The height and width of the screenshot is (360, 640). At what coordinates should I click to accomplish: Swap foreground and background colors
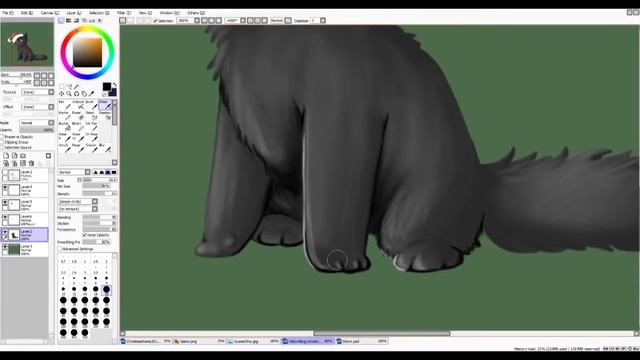[x=114, y=84]
